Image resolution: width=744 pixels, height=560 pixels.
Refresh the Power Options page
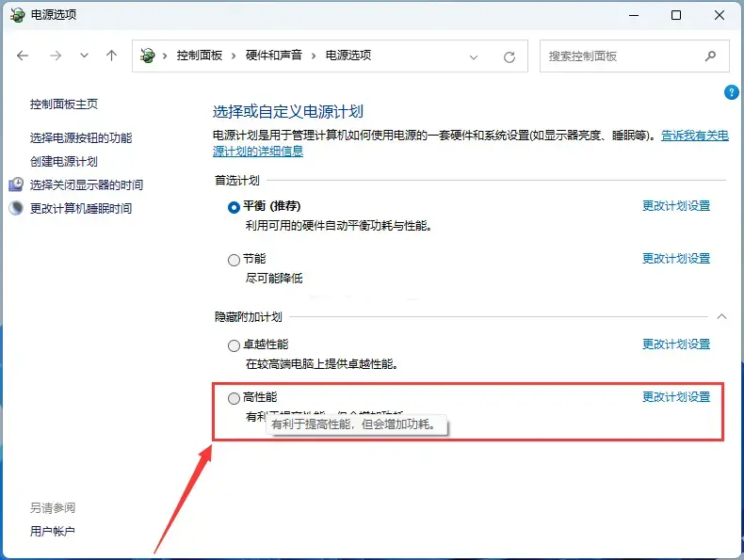tap(509, 57)
